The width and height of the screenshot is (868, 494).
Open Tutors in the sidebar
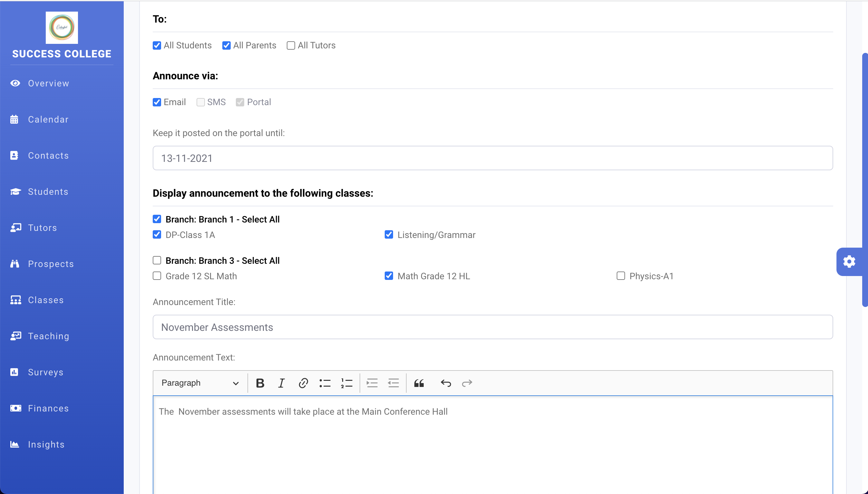tap(42, 228)
